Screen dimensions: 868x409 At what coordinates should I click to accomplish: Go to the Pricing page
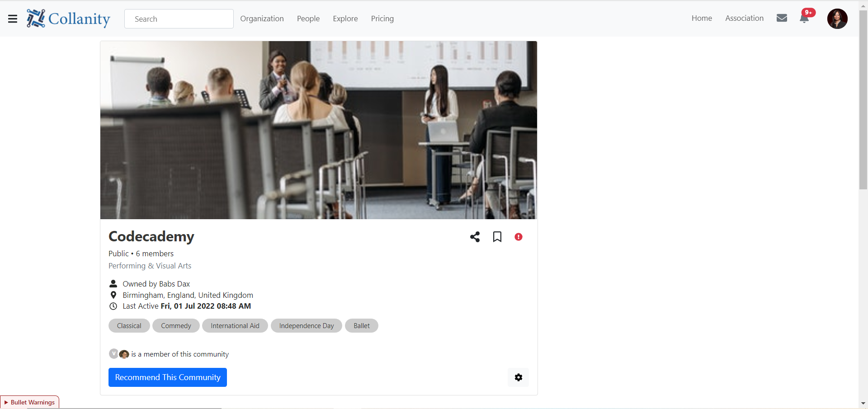tap(382, 19)
